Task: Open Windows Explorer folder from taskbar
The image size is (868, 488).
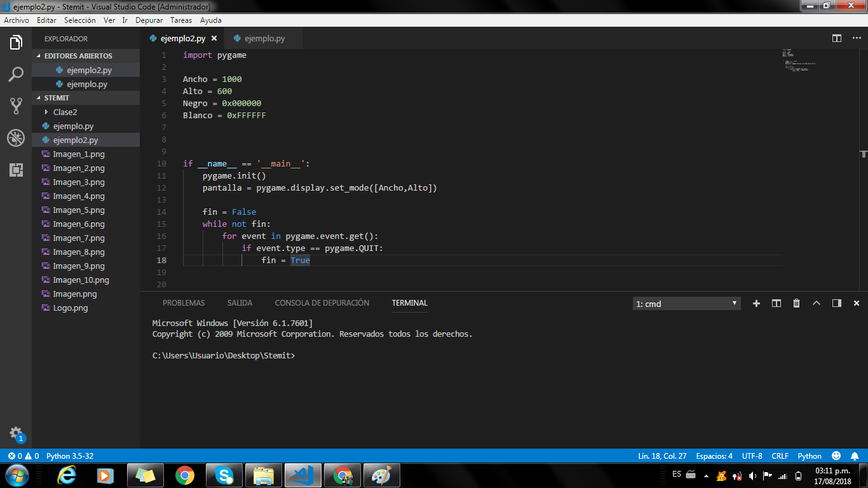Action: (x=263, y=475)
